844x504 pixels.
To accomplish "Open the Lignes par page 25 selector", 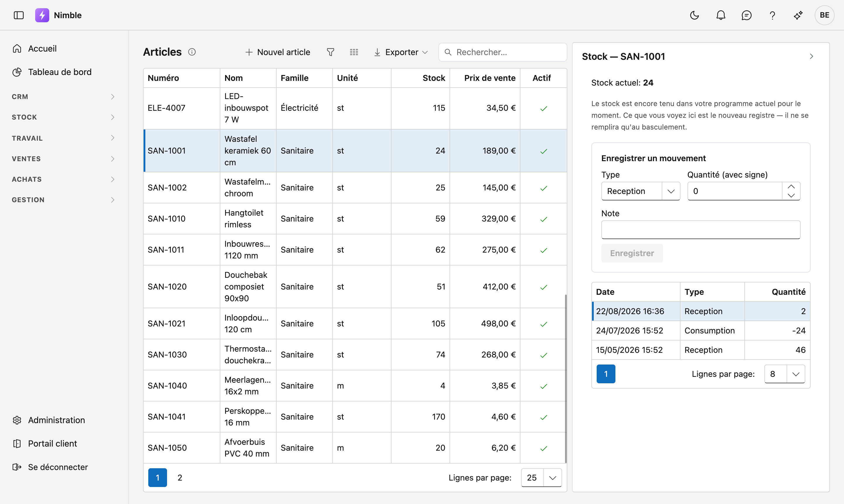I will (x=541, y=478).
